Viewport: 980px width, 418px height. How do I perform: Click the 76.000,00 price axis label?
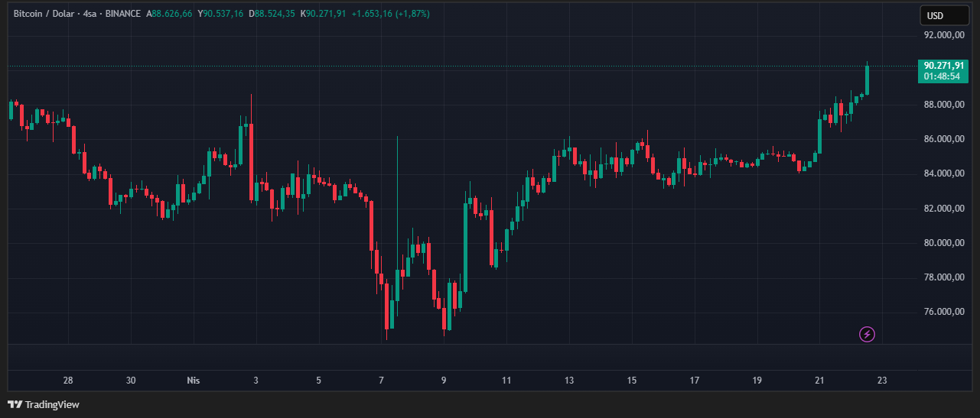point(943,312)
